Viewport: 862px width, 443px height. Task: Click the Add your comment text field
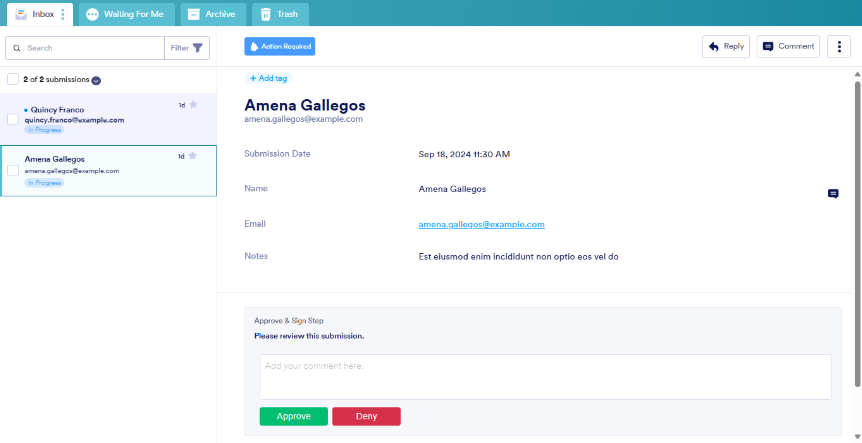point(545,377)
